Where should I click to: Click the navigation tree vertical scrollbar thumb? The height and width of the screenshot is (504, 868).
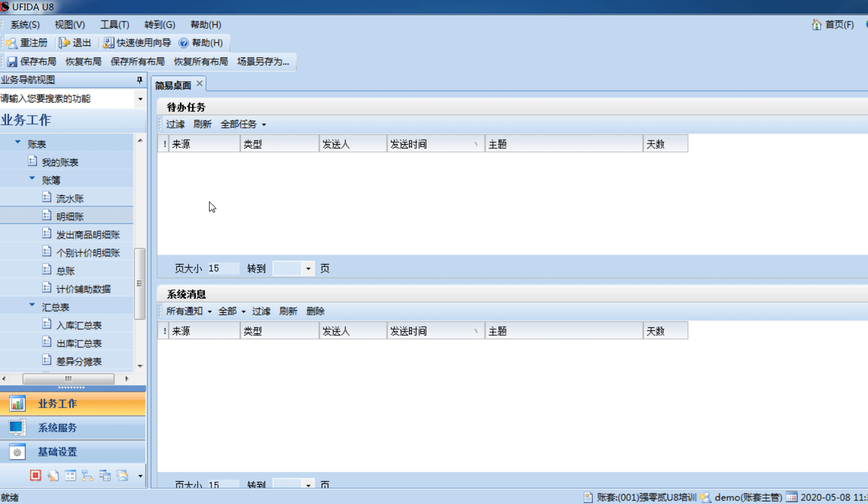tap(140, 283)
